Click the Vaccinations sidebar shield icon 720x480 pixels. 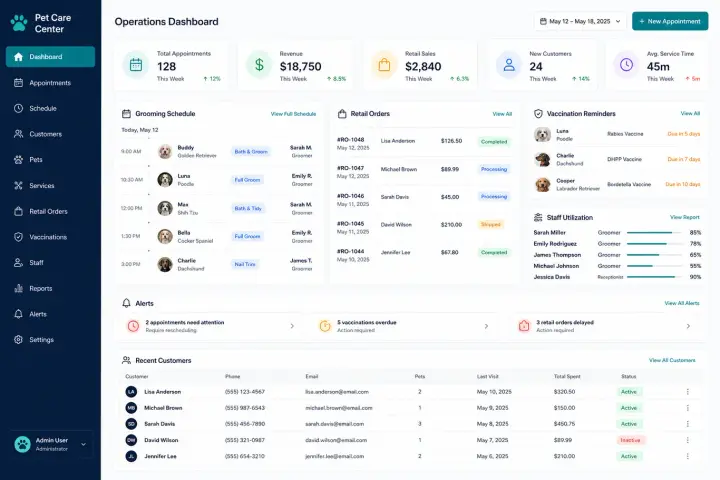click(x=18, y=237)
